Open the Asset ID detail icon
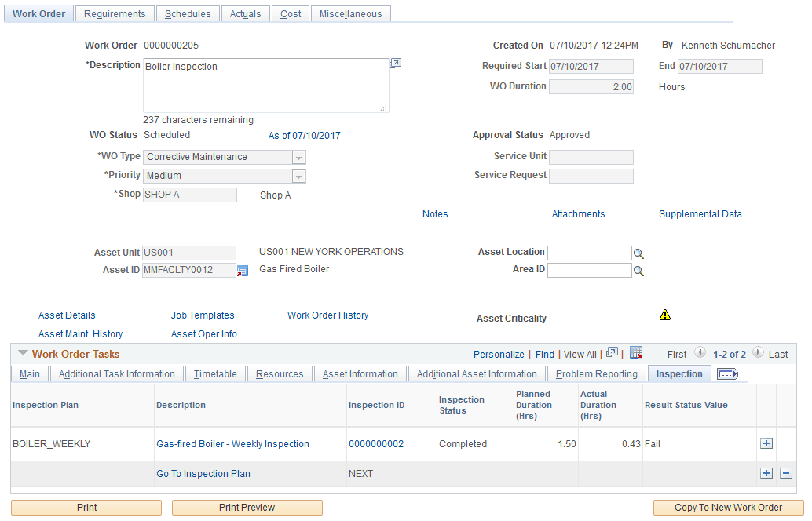Screen dimensions: 812x521 point(242,269)
